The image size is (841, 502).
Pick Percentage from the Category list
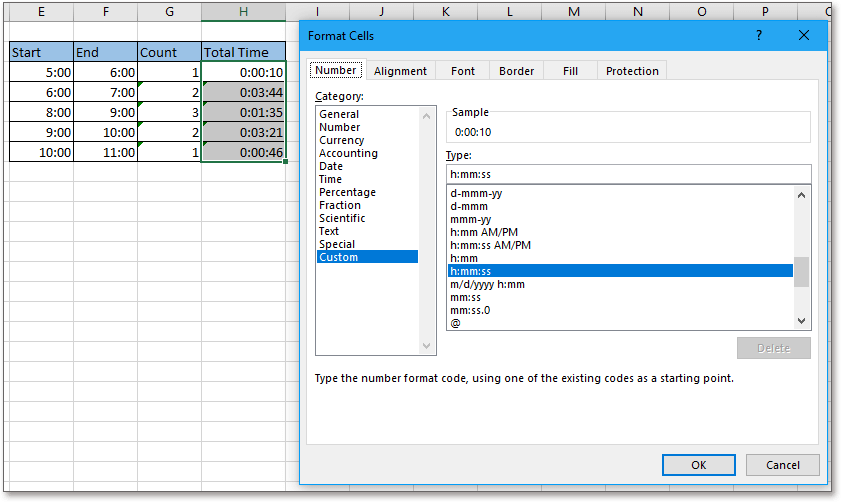pos(347,193)
